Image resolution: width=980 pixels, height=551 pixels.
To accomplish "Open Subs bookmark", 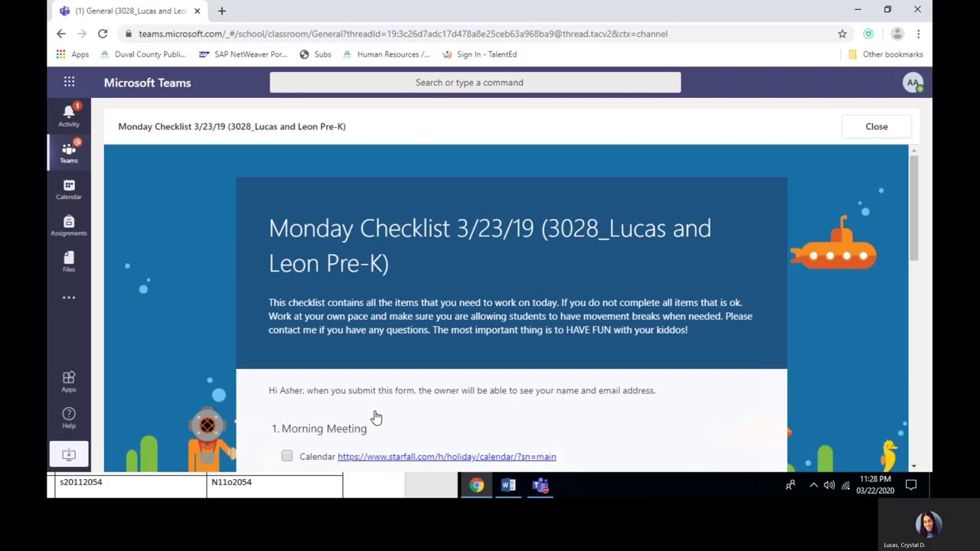I will (x=315, y=54).
